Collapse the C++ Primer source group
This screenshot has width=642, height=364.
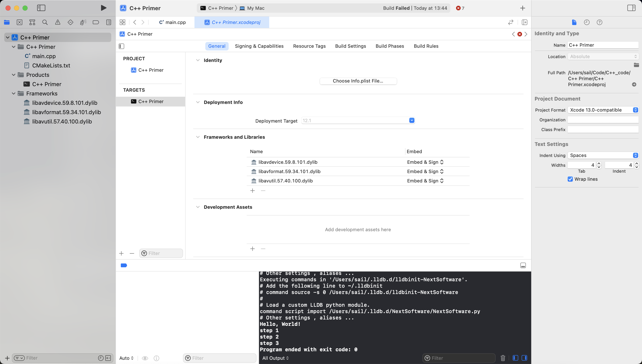(14, 47)
